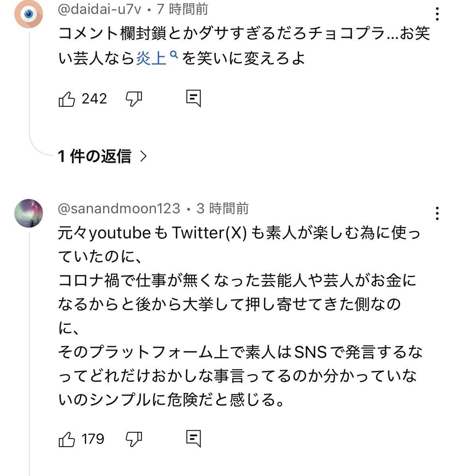Like the comment by @sanandmoon123
This screenshot has height=476, width=466.
67,439
